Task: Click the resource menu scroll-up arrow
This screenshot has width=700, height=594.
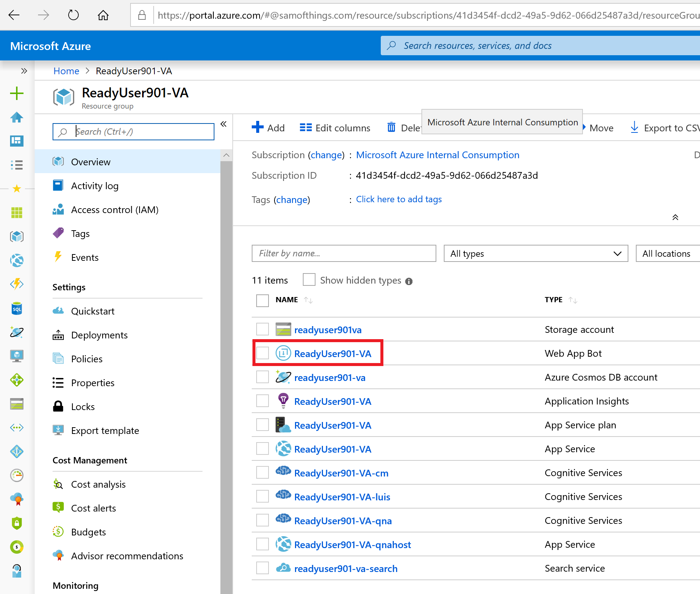Action: [x=226, y=155]
